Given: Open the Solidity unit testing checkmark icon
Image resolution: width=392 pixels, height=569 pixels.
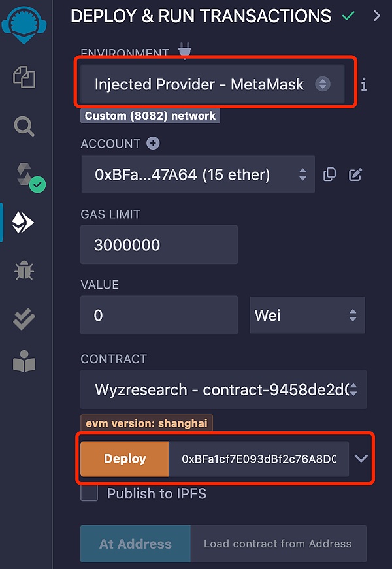Looking at the screenshot, I should pyautogui.click(x=24, y=319).
